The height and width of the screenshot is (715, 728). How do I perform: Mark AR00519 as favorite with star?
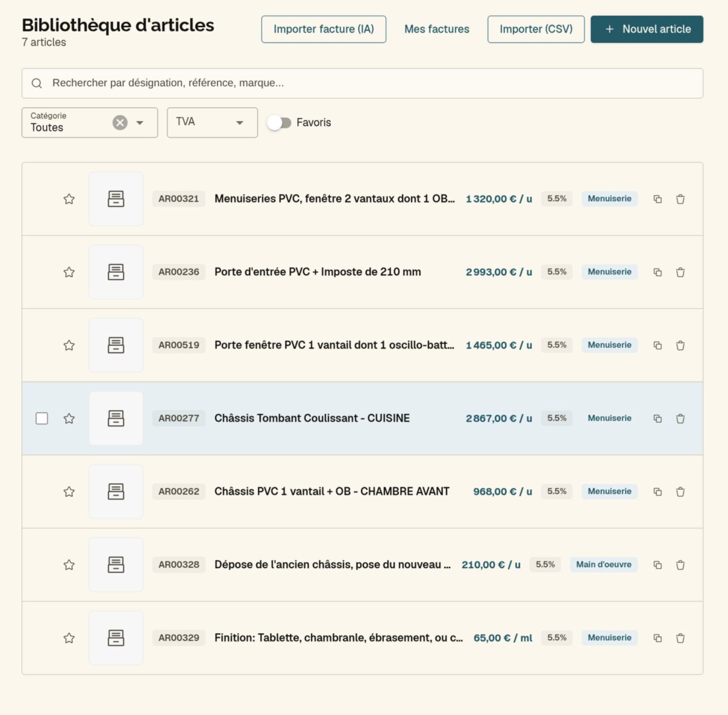click(69, 345)
